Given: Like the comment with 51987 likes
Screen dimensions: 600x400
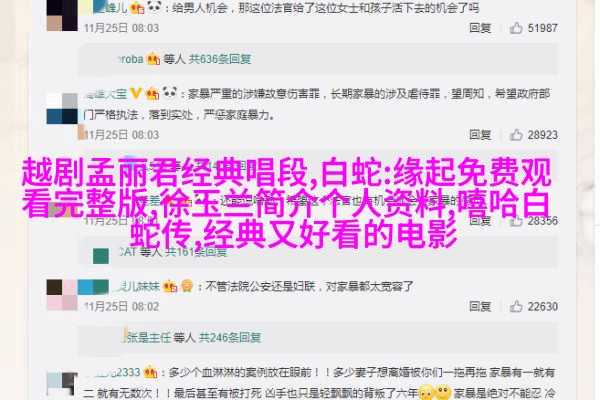Looking at the screenshot, I should coord(516,28).
